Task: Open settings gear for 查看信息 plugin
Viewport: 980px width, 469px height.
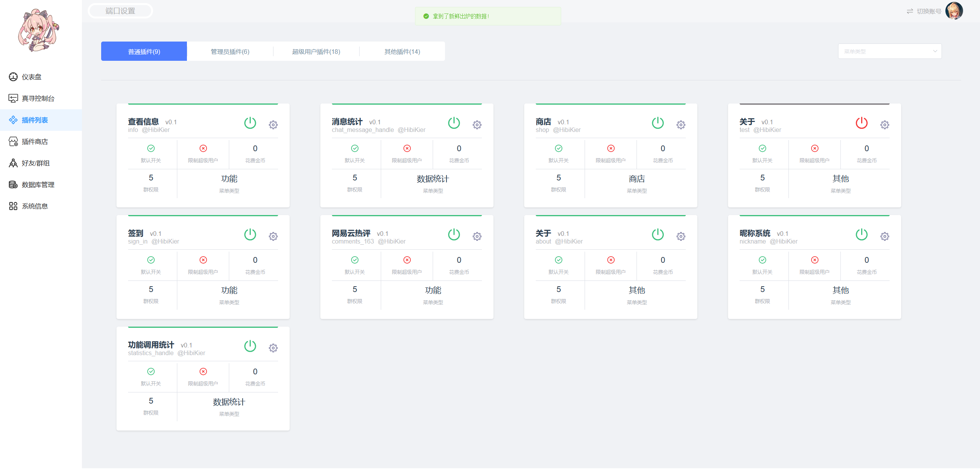Action: [273, 125]
